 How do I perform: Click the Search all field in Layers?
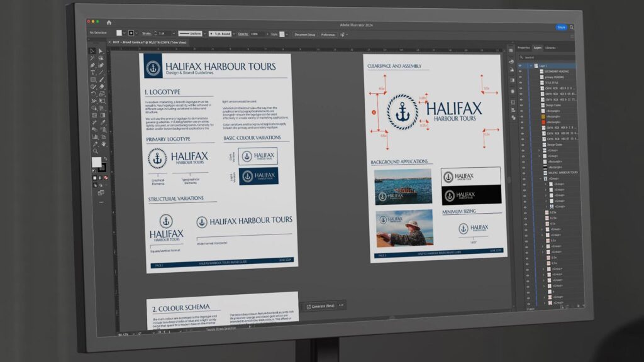tap(548, 57)
